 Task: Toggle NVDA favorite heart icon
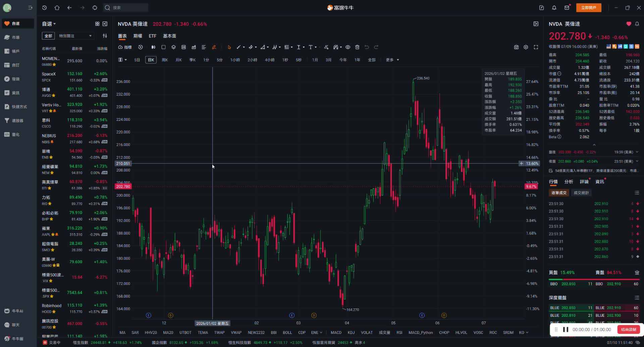(x=629, y=24)
